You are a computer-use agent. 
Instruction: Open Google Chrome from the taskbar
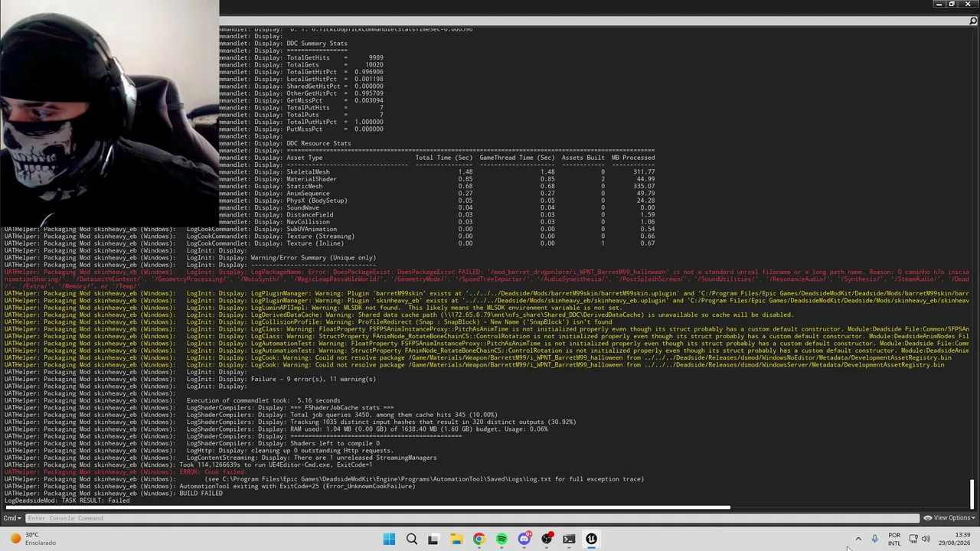tap(479, 540)
